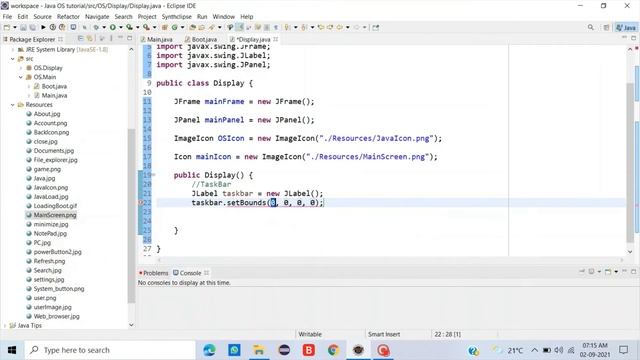Open File Explorer from the taskbar

pos(259,350)
